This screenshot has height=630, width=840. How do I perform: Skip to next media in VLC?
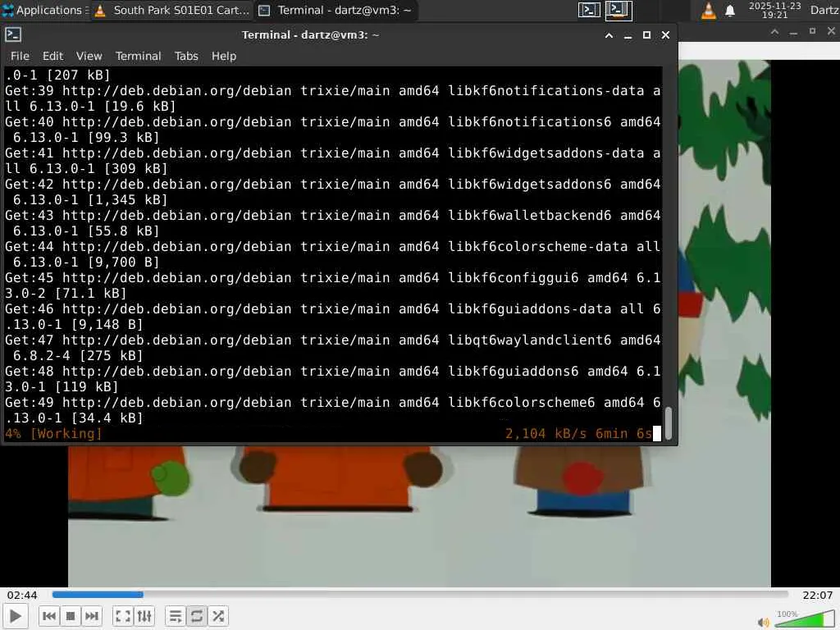click(x=92, y=616)
